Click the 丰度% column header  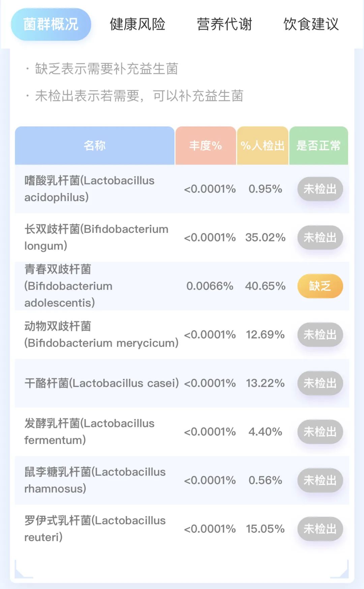[206, 146]
